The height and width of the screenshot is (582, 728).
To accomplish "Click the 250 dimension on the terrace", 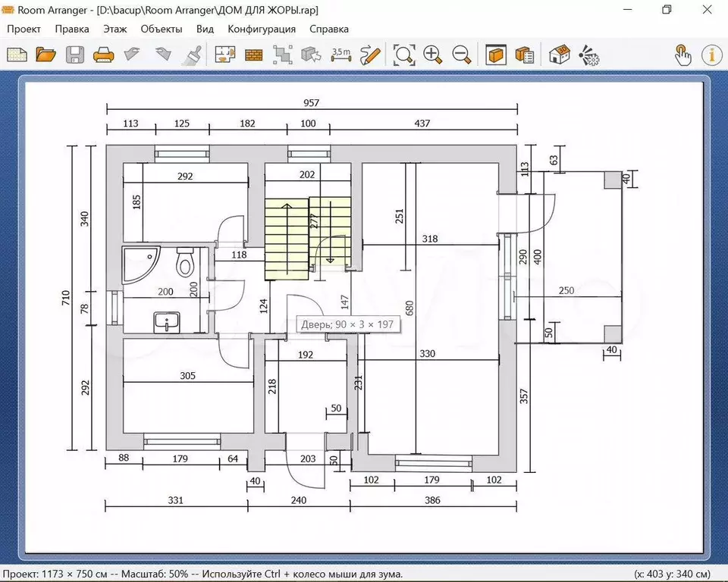I will tap(566, 290).
